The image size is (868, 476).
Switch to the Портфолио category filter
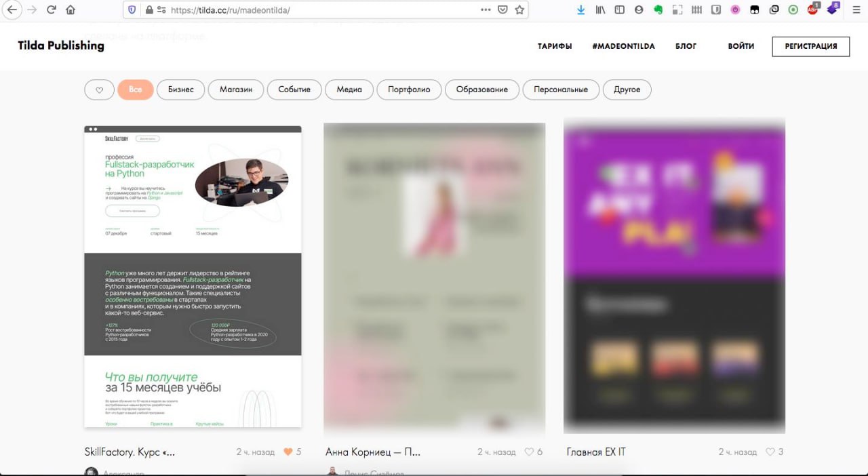tap(409, 90)
